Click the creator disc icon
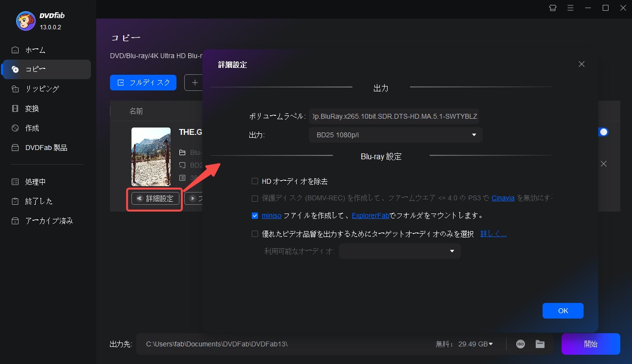Viewport: 632px width, 364px height. tap(15, 128)
